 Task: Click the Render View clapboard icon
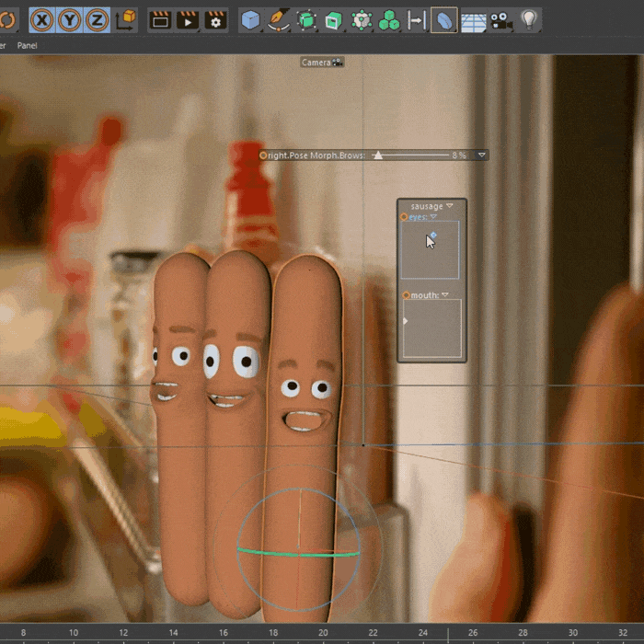click(160, 19)
